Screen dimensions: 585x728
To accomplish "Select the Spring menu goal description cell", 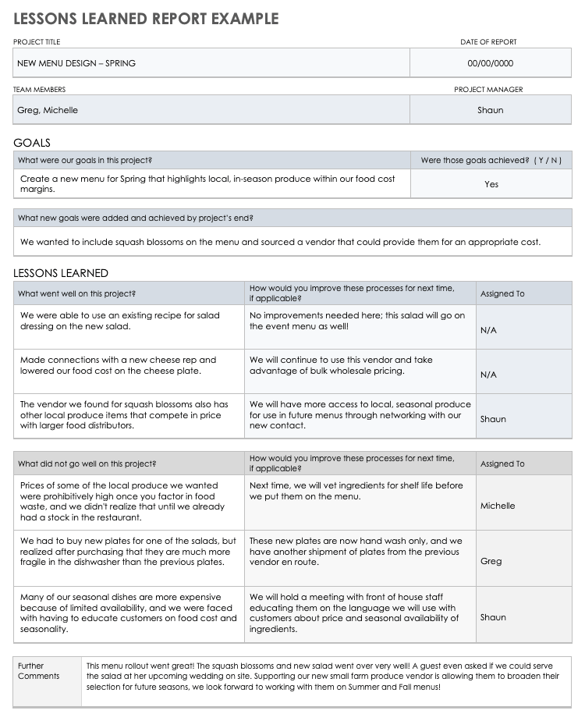I will tap(211, 184).
